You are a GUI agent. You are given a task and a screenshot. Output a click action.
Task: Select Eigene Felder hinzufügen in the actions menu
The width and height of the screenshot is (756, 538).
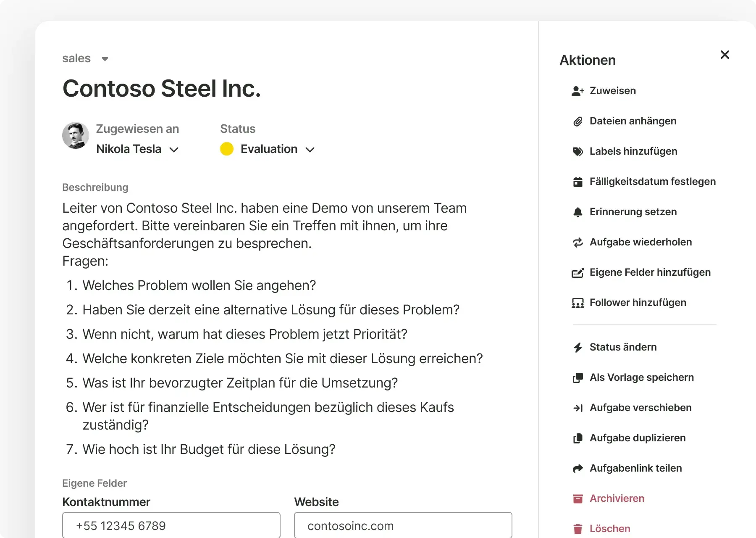coord(650,272)
